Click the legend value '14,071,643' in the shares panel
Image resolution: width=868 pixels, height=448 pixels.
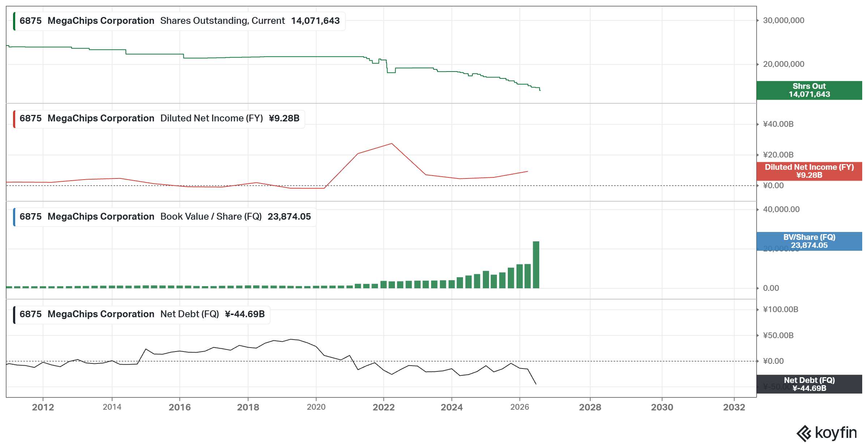[x=315, y=21]
